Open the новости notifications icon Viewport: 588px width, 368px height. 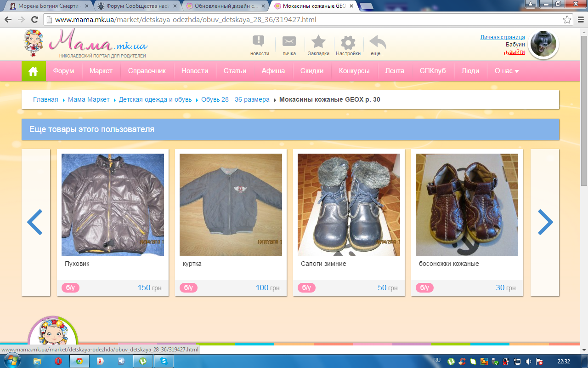tap(259, 42)
